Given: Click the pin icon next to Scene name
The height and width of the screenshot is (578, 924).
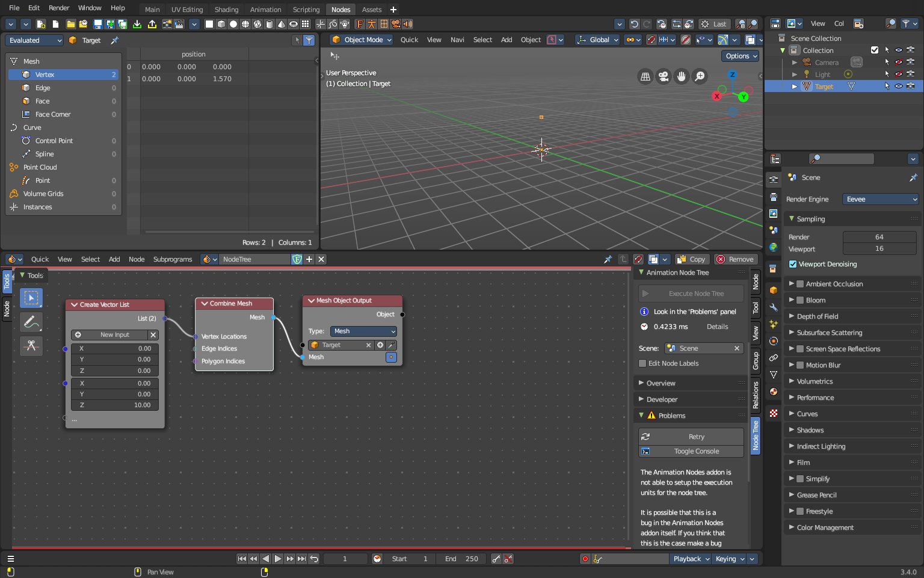Looking at the screenshot, I should [x=913, y=177].
